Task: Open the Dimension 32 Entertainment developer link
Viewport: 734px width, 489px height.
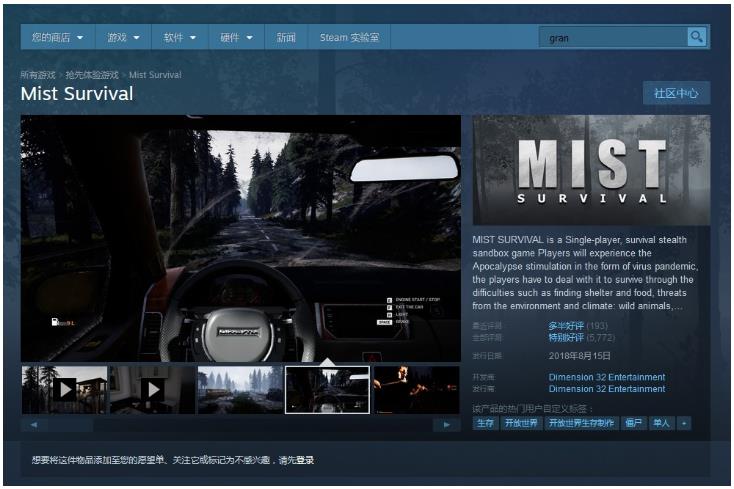Action: (606, 377)
